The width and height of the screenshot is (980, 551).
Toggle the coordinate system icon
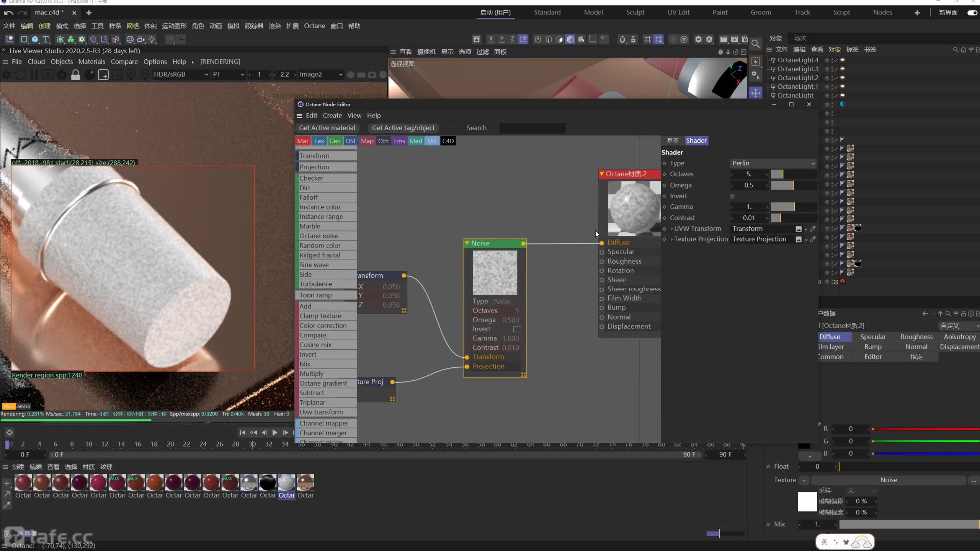coord(523,39)
